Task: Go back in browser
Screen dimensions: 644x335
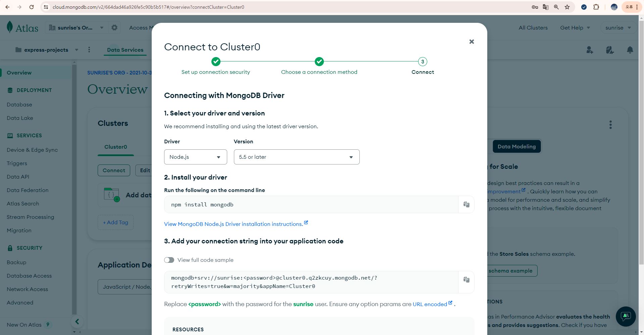Action: (7, 7)
